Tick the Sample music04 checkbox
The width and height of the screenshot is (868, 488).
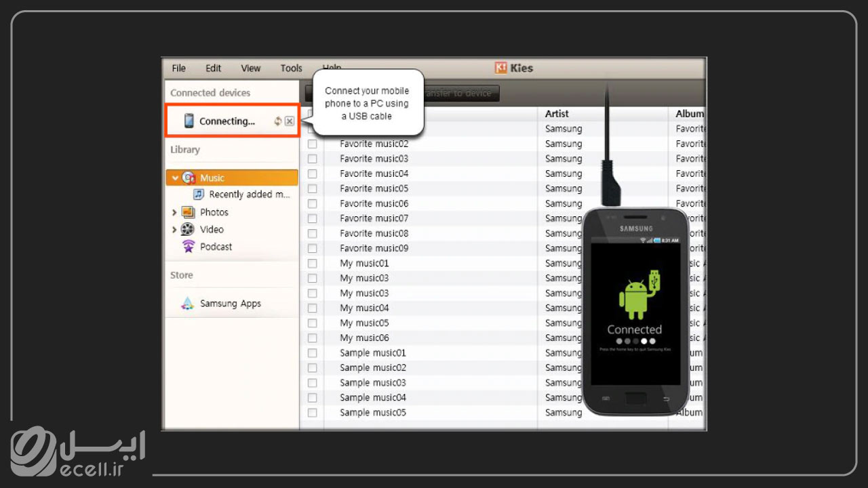click(313, 398)
